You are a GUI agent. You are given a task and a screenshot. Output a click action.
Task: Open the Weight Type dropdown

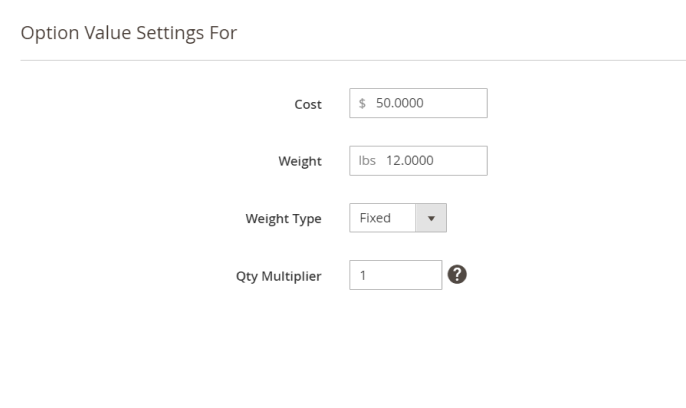point(397,218)
